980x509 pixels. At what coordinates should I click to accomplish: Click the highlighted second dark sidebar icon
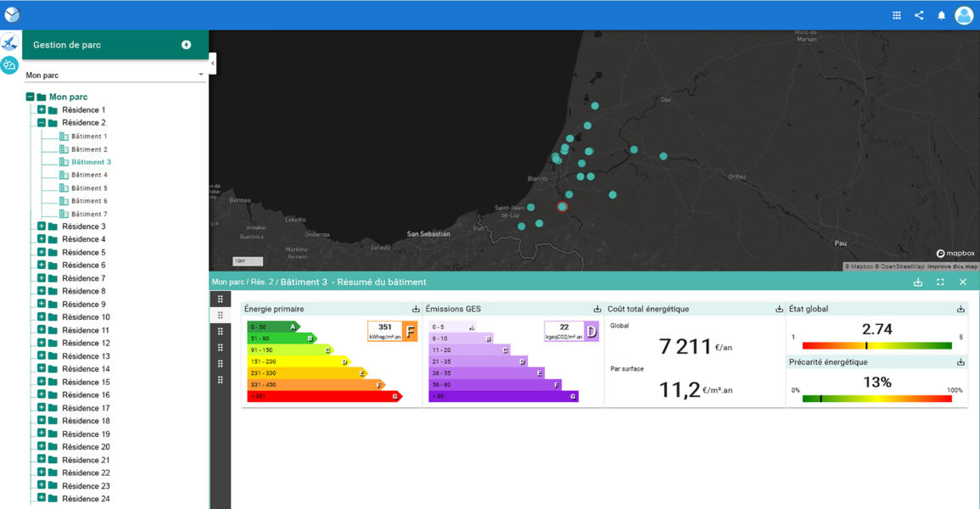coord(220,316)
